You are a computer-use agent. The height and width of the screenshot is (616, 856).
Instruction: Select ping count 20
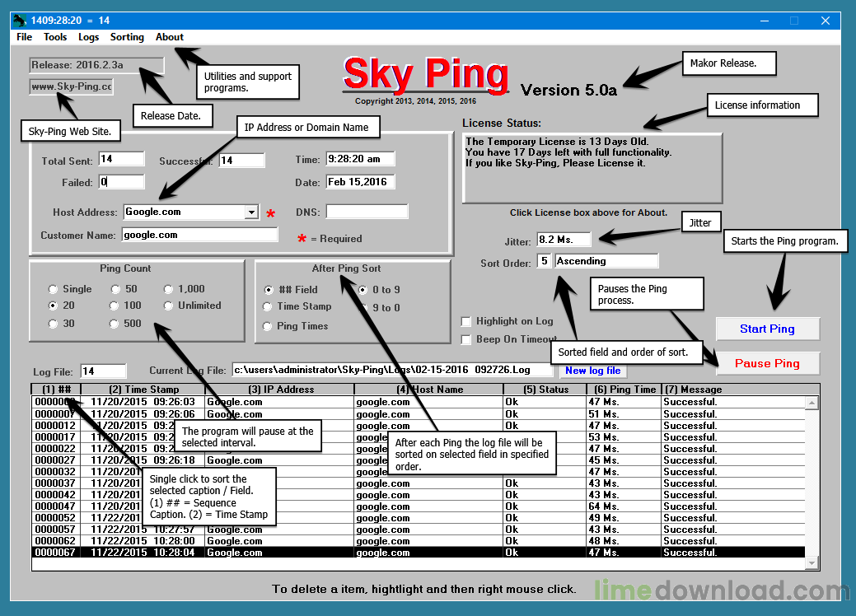[x=61, y=306]
